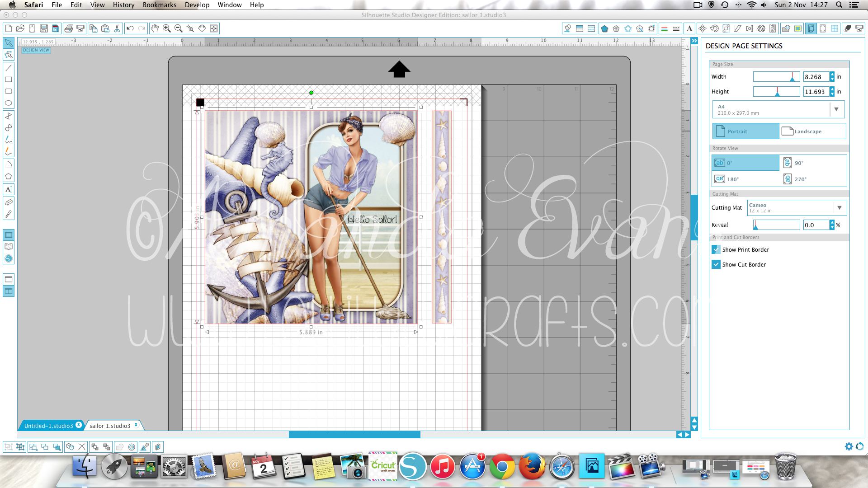Open the Fill Color bucket panel
Screen dimensions: 868x488
pyautogui.click(x=568, y=28)
